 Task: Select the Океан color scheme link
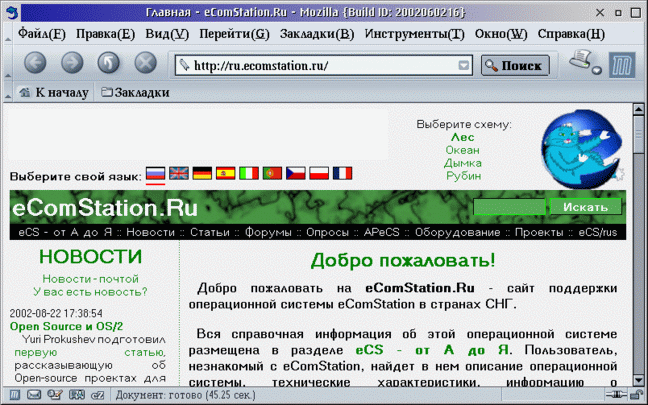(x=463, y=150)
